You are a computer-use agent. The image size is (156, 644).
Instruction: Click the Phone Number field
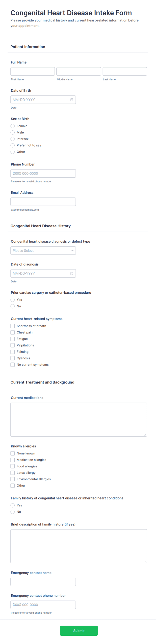43,173
